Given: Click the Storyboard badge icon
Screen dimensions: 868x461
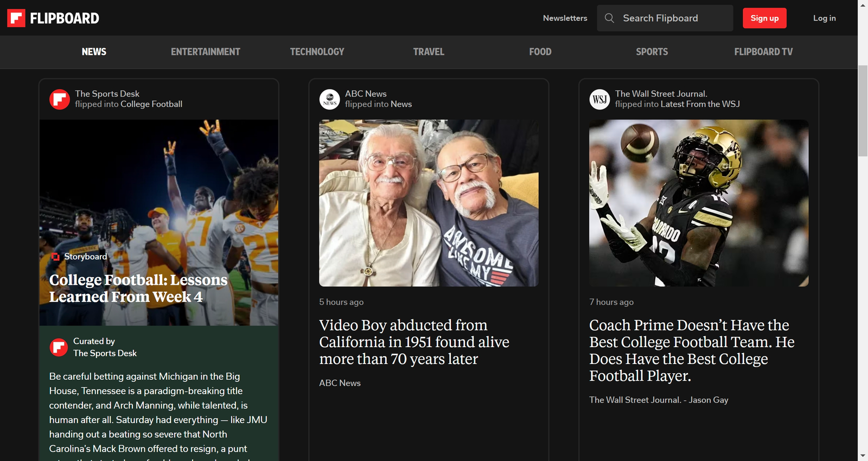Looking at the screenshot, I should coord(55,257).
